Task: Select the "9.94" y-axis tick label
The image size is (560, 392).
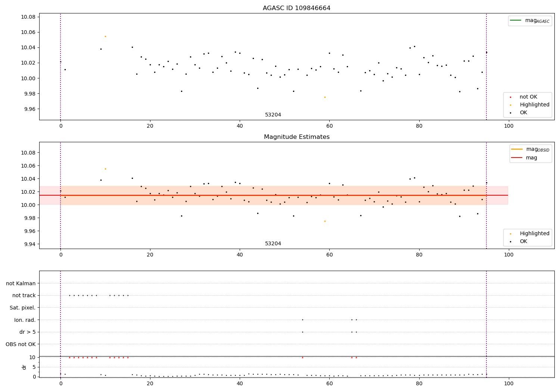Action: pos(29,244)
